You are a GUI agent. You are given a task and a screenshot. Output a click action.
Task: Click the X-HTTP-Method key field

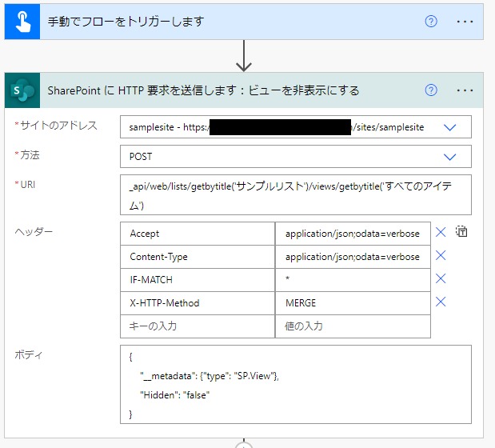pyautogui.click(x=198, y=303)
